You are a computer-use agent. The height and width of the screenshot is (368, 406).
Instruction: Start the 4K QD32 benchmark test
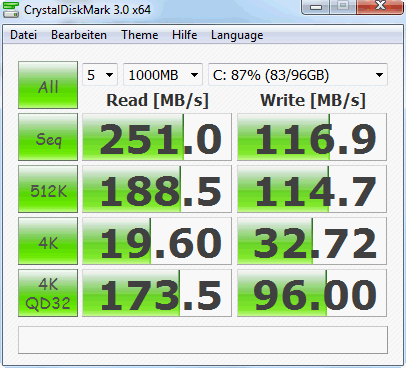pos(48,293)
